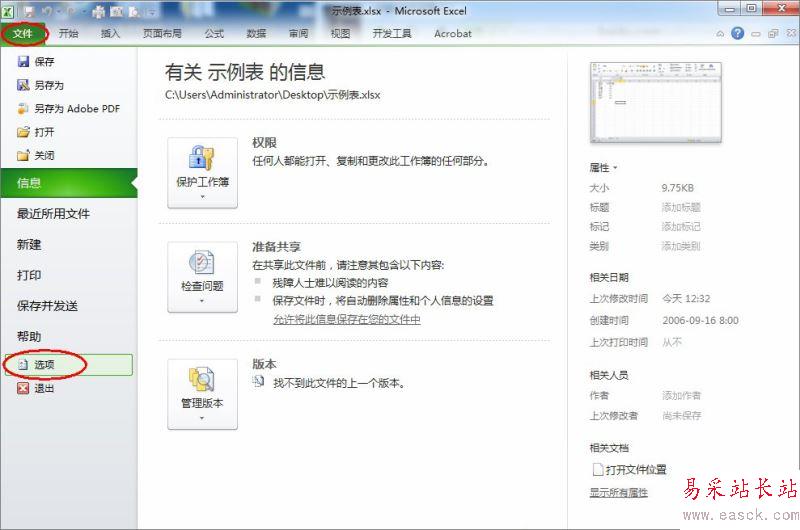Click the 2006-09-16 8:00 creation time

[x=701, y=320]
